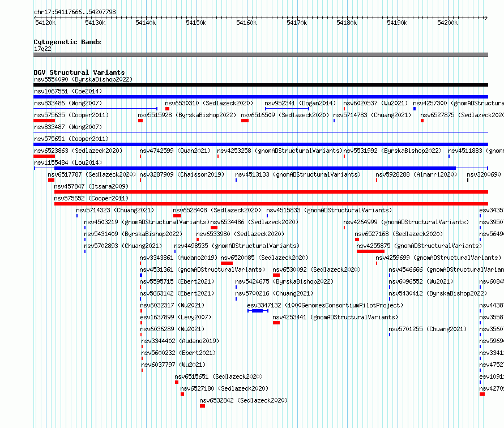Click the esv1637899 (Levy2007) label
The width and height of the screenshot is (504, 428).
tap(176, 317)
